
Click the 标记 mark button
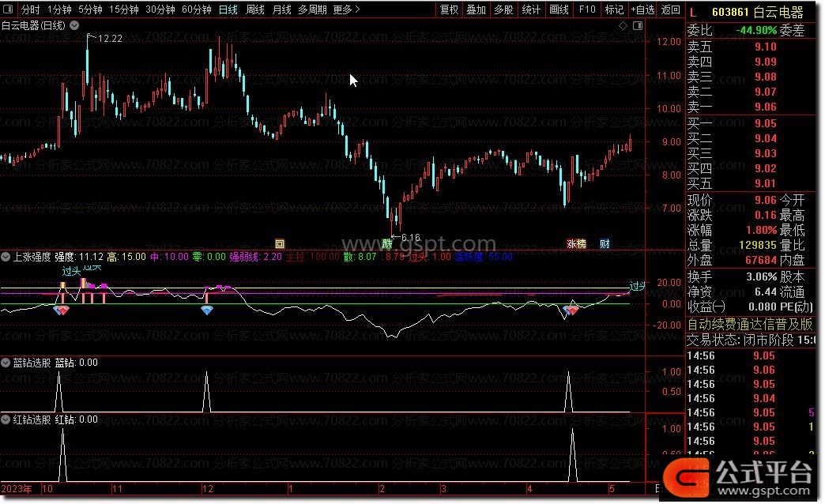coord(614,9)
